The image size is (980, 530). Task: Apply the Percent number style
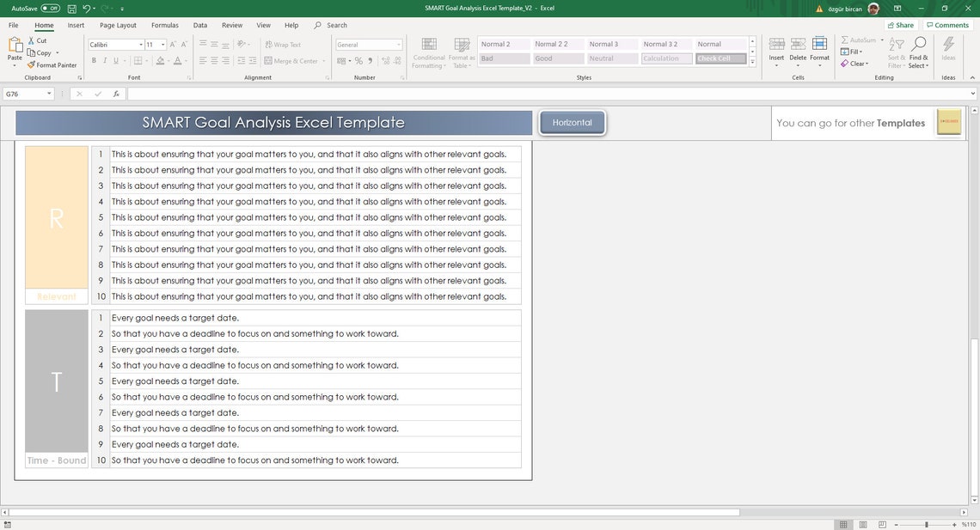[359, 61]
